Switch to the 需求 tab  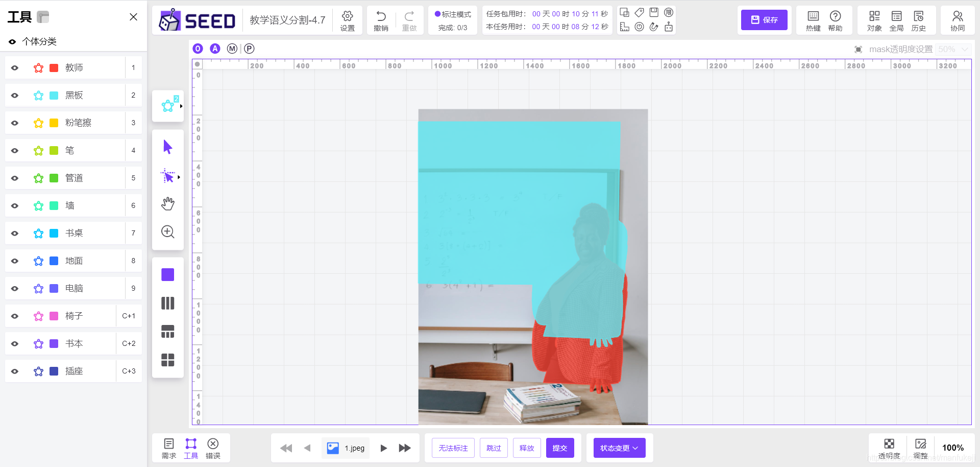click(x=169, y=448)
